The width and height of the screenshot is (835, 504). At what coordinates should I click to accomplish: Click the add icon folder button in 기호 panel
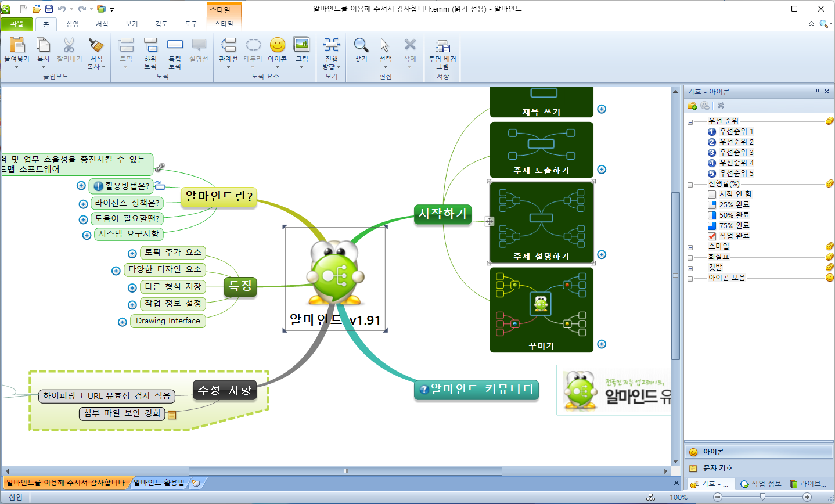click(692, 106)
